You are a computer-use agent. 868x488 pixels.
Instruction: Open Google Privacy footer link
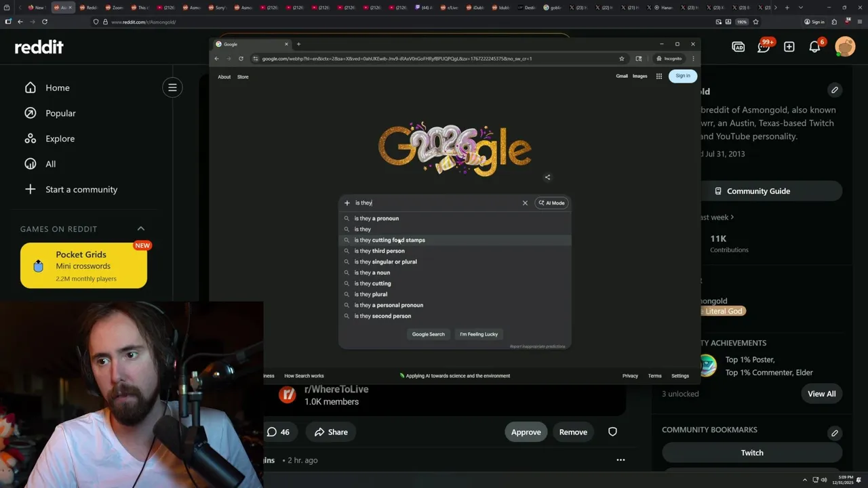coord(630,375)
